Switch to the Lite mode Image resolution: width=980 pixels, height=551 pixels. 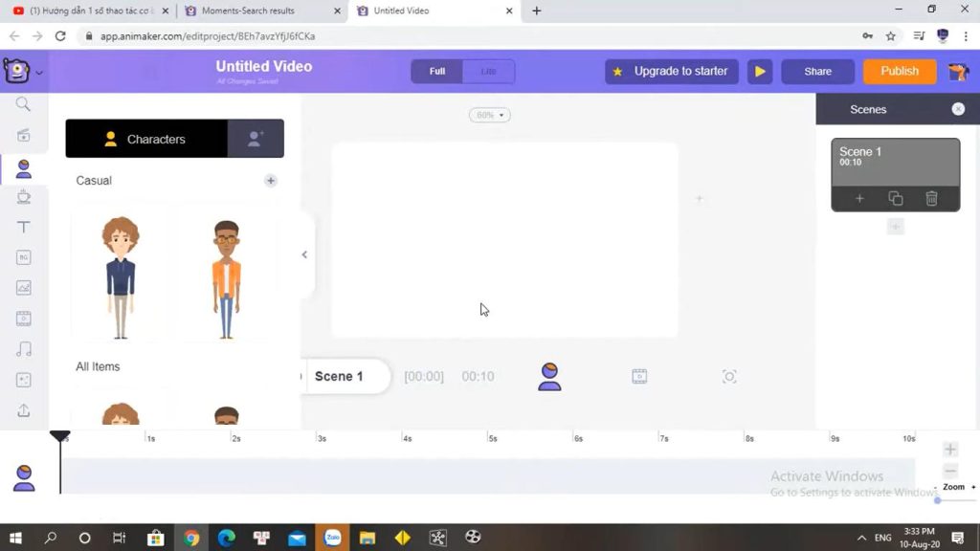[x=489, y=71]
